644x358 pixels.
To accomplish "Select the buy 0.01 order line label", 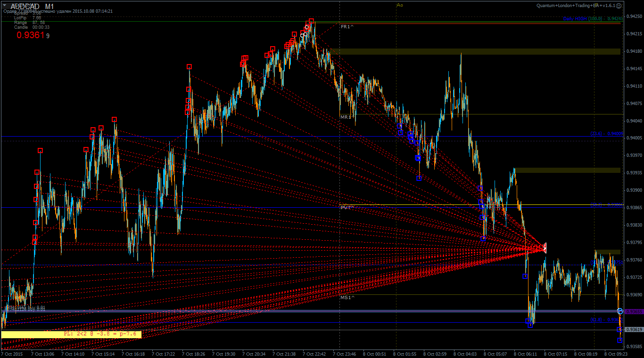I will pyautogui.click(x=25, y=308).
